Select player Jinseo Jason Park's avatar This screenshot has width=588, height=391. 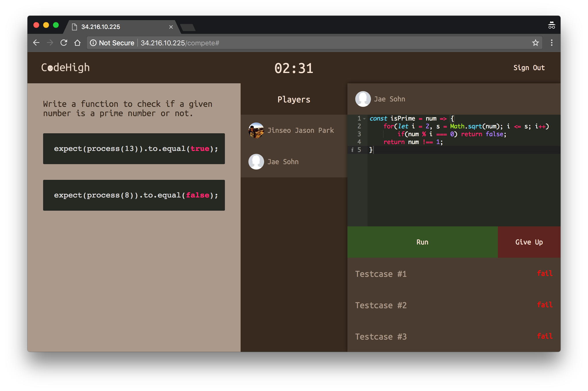pos(256,130)
